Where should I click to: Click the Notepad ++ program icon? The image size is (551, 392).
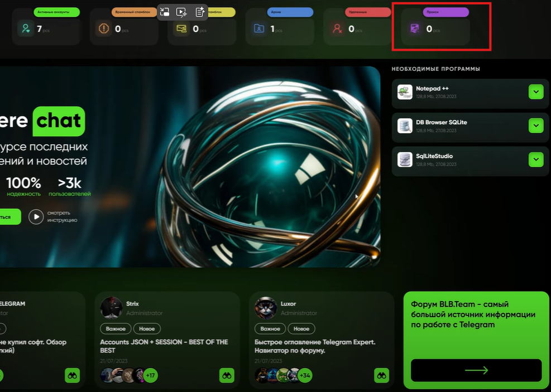(405, 92)
